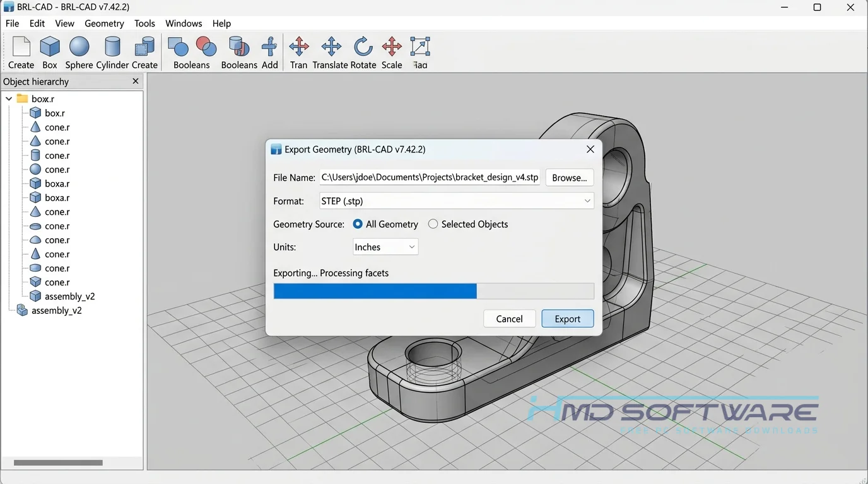868x484 pixels.
Task: Open the Windows menu
Action: pos(184,23)
